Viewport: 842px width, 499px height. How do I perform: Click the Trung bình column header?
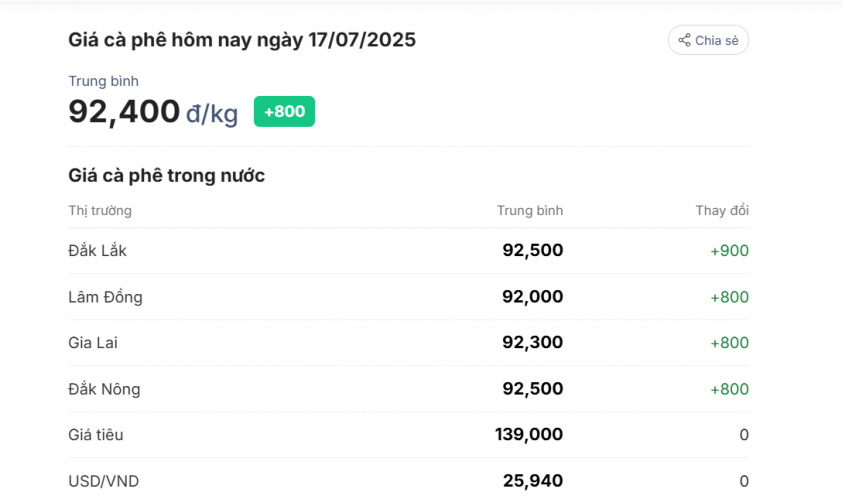(529, 211)
